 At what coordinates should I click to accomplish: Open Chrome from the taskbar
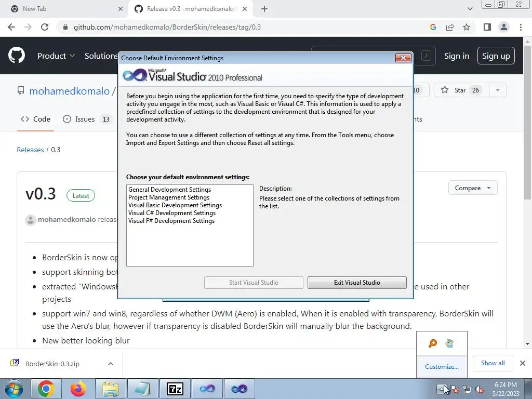pyautogui.click(x=46, y=389)
